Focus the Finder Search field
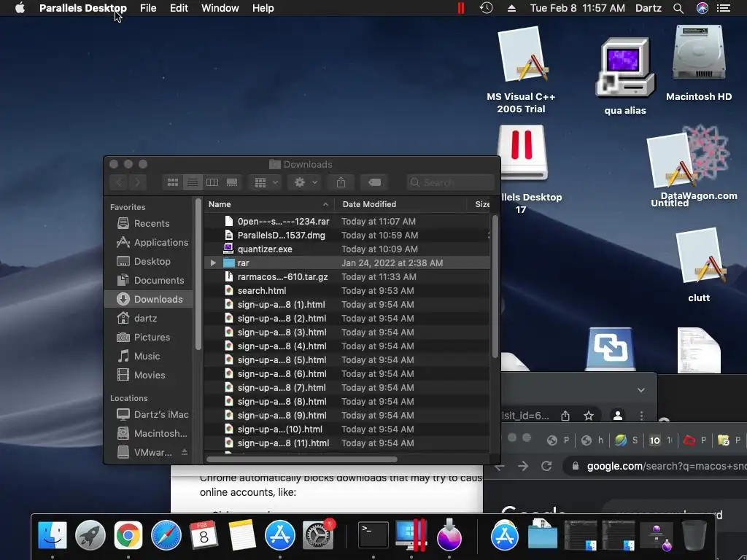This screenshot has height=560, width=747. [x=450, y=182]
